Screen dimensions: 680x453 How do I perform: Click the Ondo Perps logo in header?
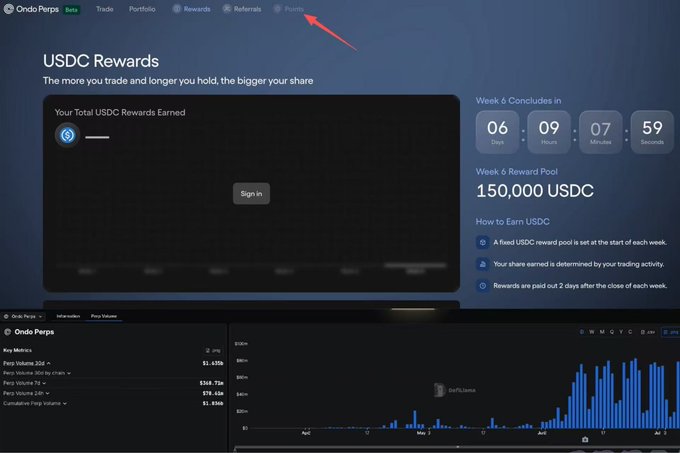tap(31, 9)
